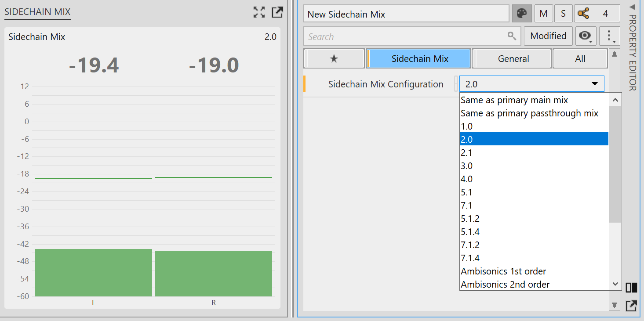The image size is (644, 321).
Task: Choose 5.1 from the configuration list
Action: tap(467, 192)
